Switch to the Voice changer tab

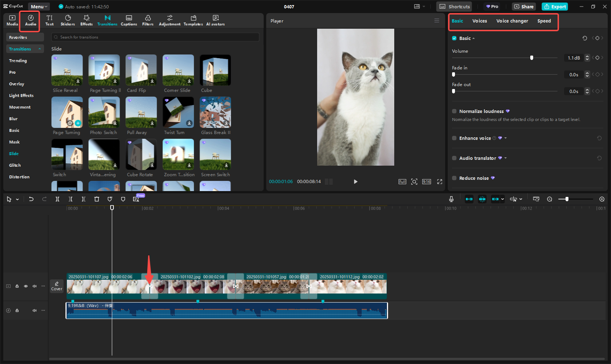click(512, 21)
